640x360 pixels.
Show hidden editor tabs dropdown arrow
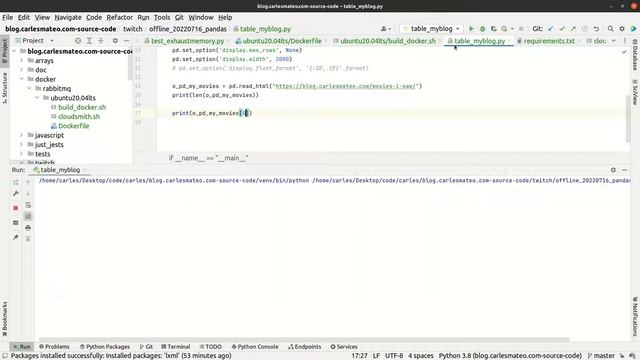[x=613, y=41]
